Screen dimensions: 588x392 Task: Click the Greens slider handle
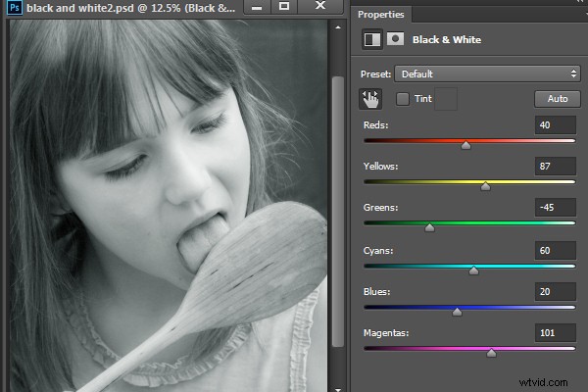430,227
